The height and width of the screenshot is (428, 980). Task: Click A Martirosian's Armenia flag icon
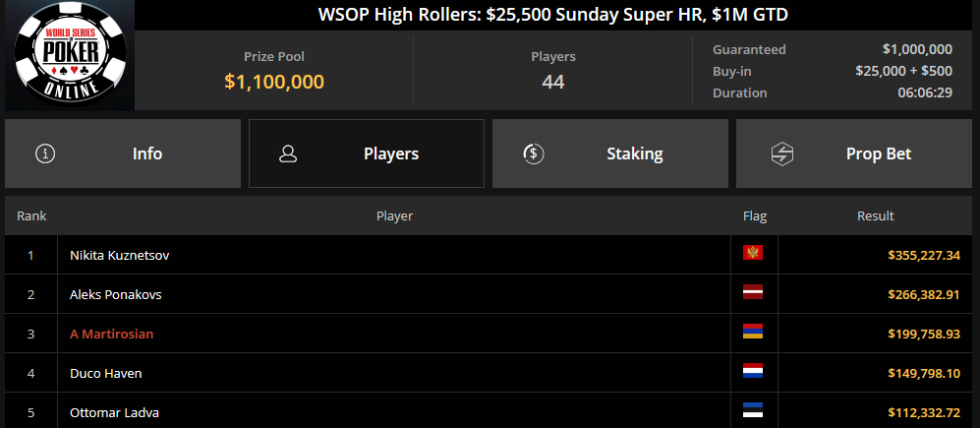click(x=753, y=332)
